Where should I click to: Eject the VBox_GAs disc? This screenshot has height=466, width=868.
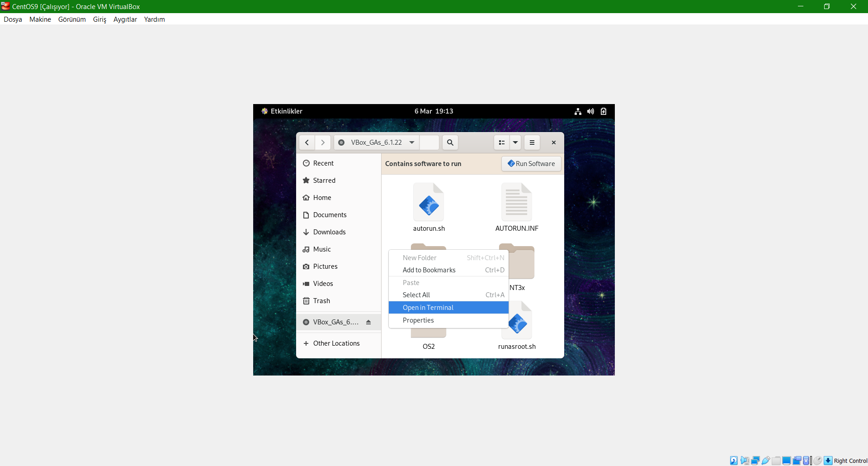(x=368, y=322)
